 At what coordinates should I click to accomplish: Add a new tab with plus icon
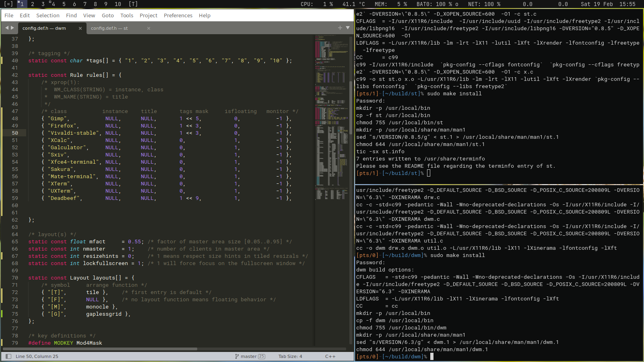point(340,28)
